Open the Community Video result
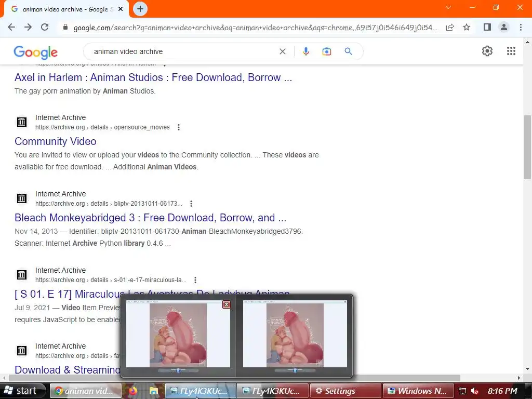The height and width of the screenshot is (399, 532). tap(55, 141)
